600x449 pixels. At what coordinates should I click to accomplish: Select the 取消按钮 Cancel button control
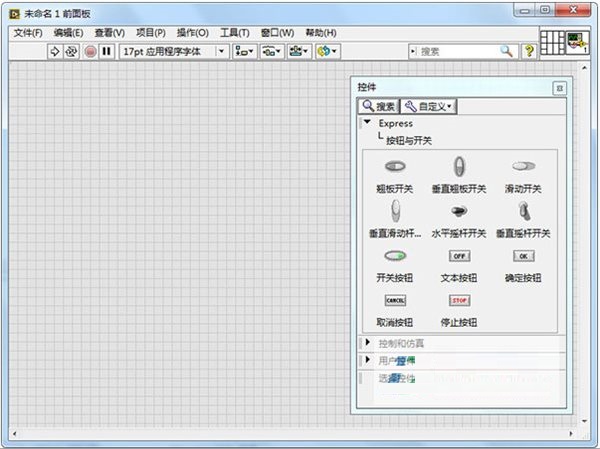click(x=395, y=310)
